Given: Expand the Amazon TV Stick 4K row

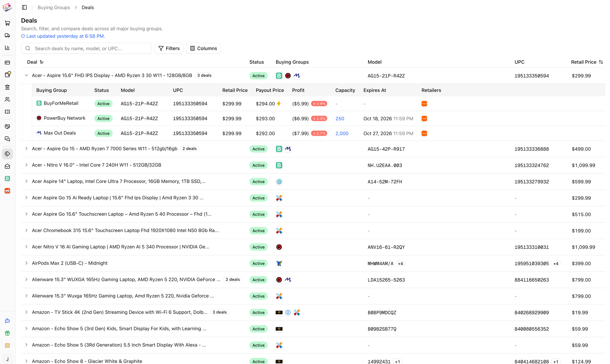Looking at the screenshot, I should pos(26,312).
